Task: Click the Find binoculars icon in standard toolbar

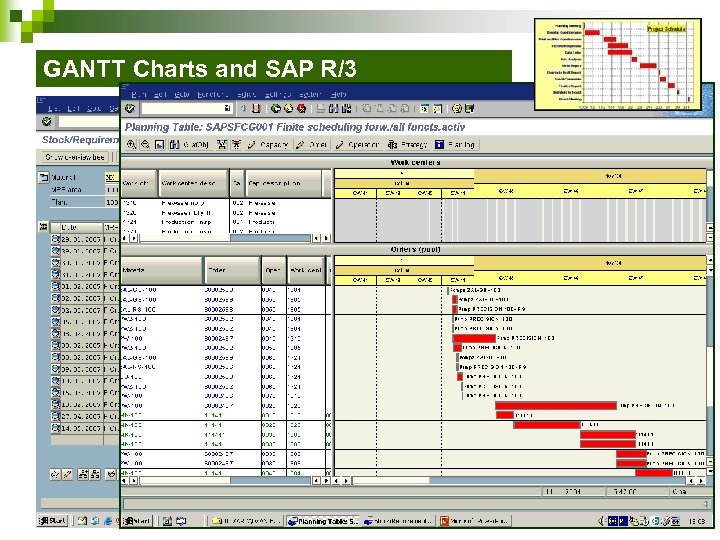Action: tap(334, 109)
